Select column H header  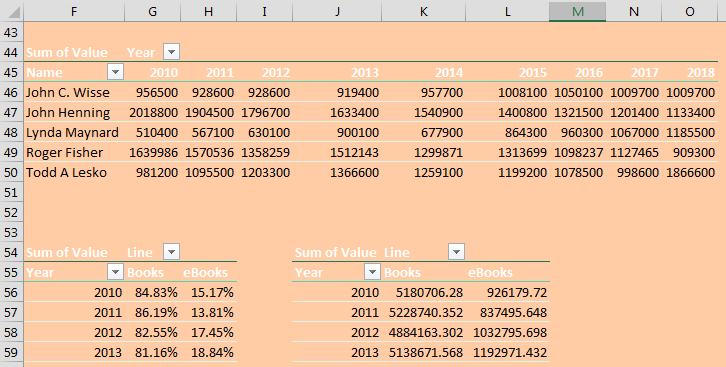(208, 11)
